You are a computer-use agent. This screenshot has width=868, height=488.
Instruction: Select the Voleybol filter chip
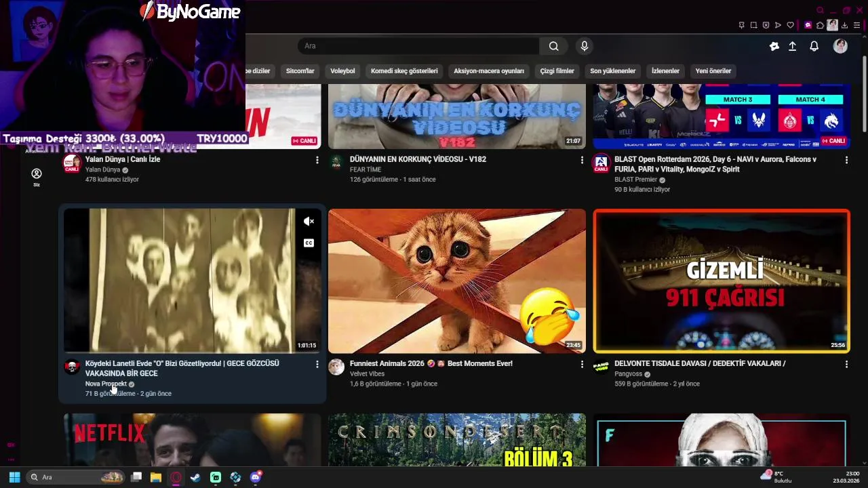(x=342, y=71)
